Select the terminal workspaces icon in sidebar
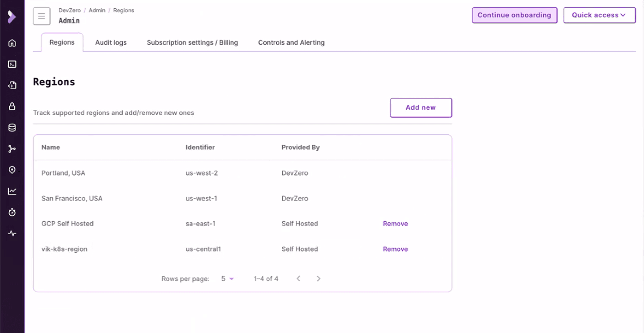This screenshot has height=333, width=644. pos(12,63)
